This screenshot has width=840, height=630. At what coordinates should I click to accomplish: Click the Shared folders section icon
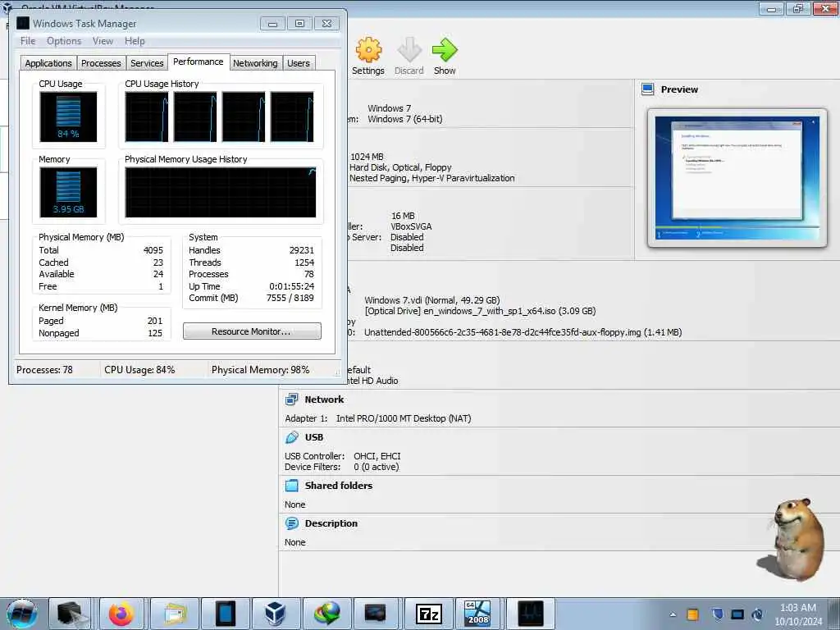[292, 486]
